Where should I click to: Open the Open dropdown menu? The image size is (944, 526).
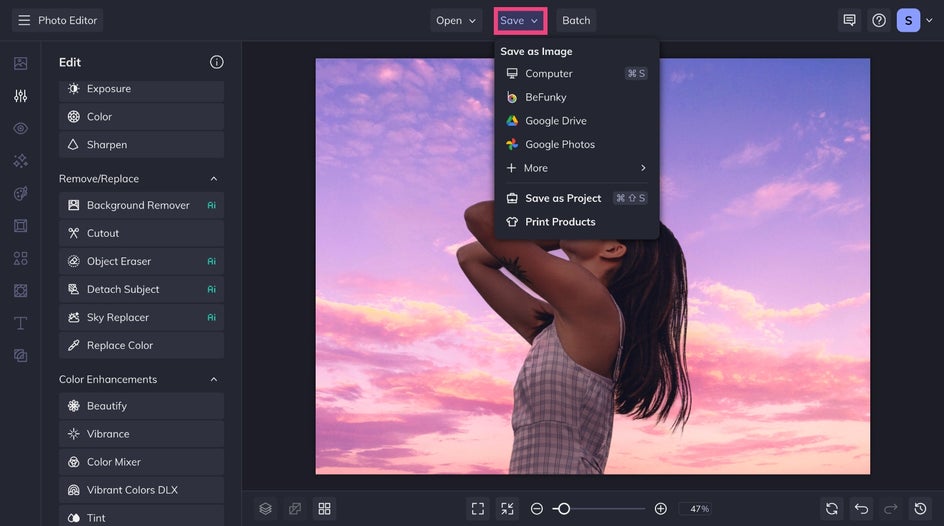pyautogui.click(x=456, y=20)
